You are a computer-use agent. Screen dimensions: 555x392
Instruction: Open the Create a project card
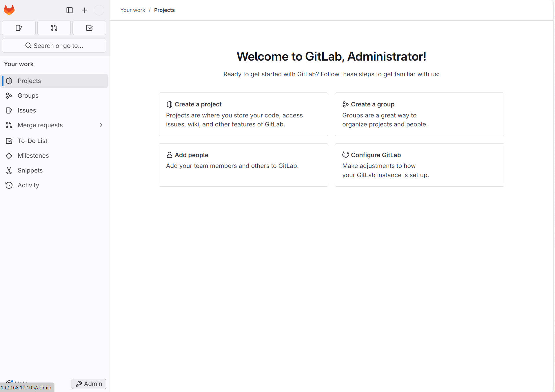(243, 115)
